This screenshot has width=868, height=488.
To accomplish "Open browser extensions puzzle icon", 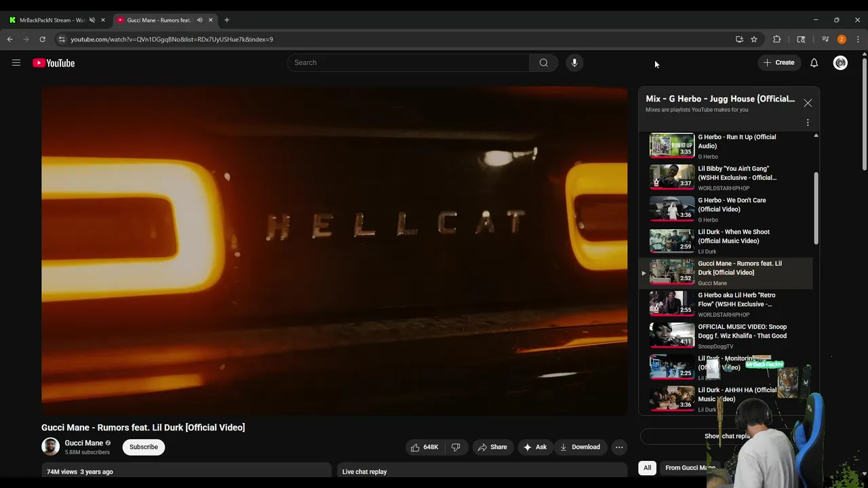I will pos(777,39).
